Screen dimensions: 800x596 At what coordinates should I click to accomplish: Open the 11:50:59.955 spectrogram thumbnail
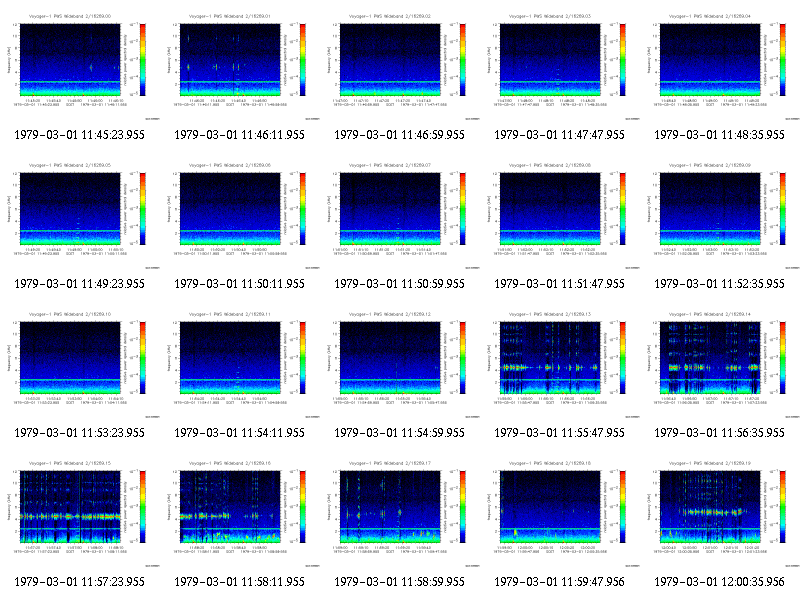pos(400,215)
